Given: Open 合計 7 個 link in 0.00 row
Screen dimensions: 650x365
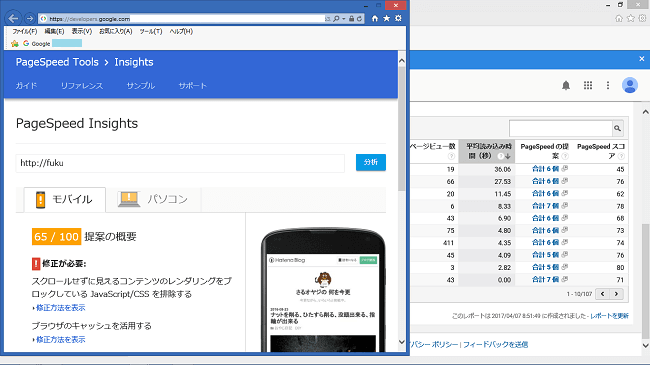Looking at the screenshot, I should click(546, 280).
